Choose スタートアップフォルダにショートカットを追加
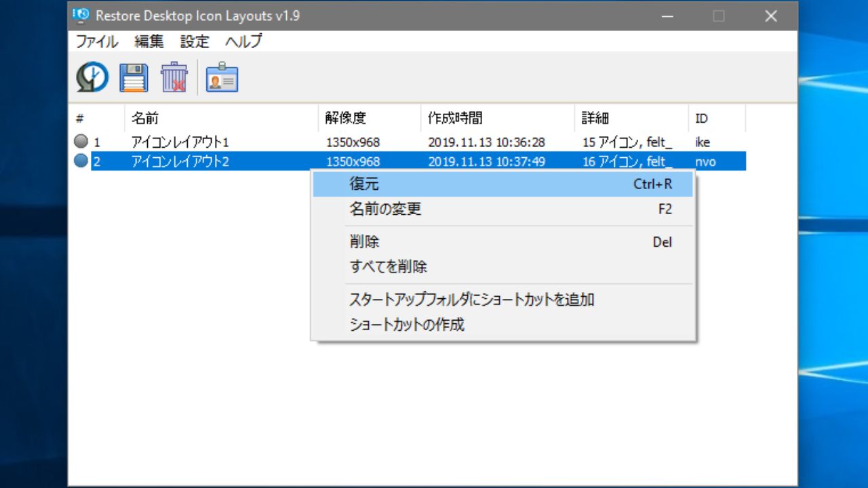 click(502, 300)
